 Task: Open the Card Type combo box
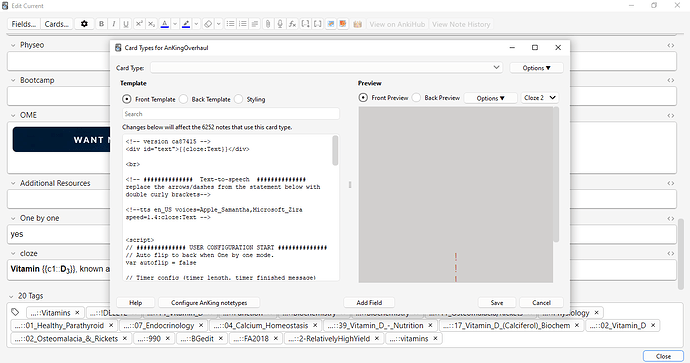click(x=326, y=68)
